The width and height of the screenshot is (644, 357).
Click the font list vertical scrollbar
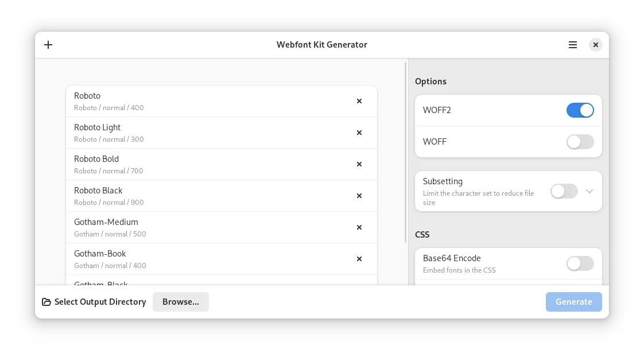406,152
